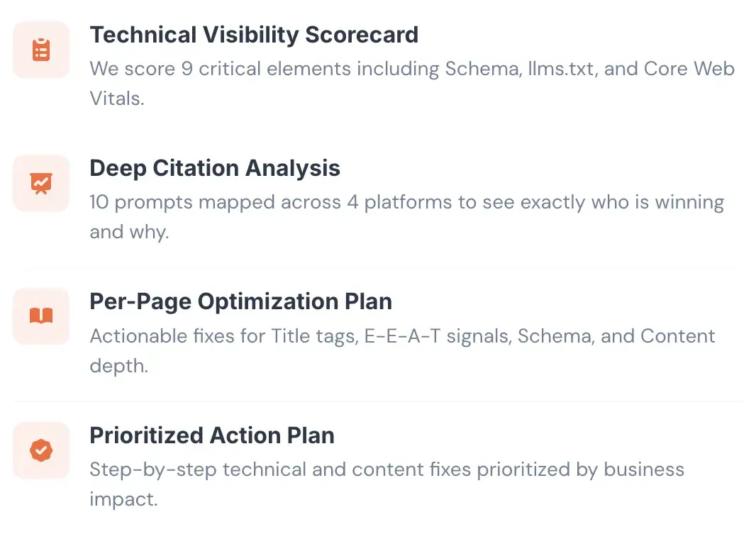
Task: Click the words 'and why.' under Citation Analysis
Action: coord(129,232)
